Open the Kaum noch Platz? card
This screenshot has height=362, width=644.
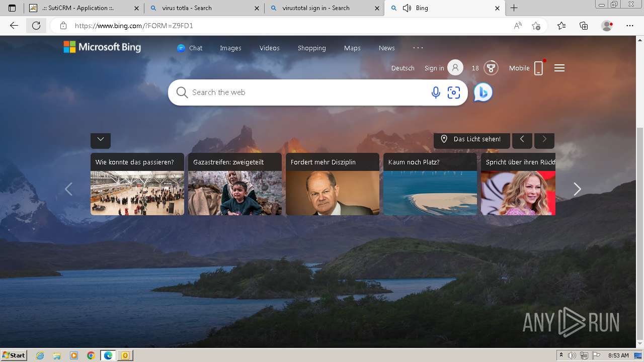[430, 184]
